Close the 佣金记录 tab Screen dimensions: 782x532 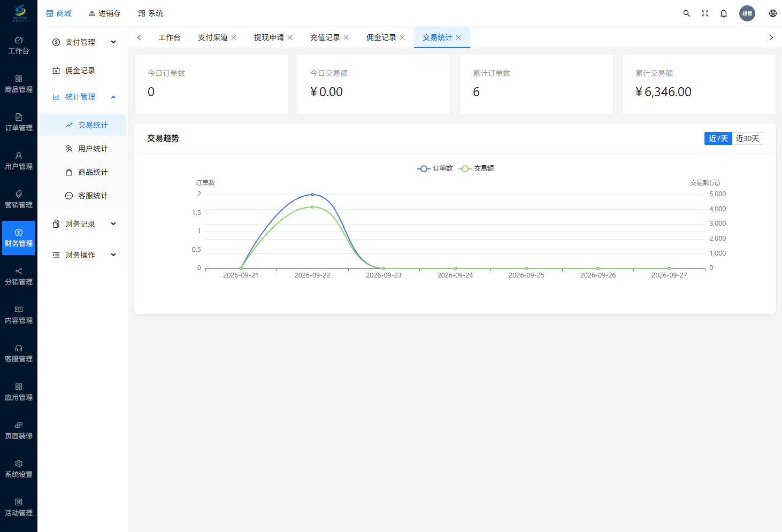(x=402, y=37)
